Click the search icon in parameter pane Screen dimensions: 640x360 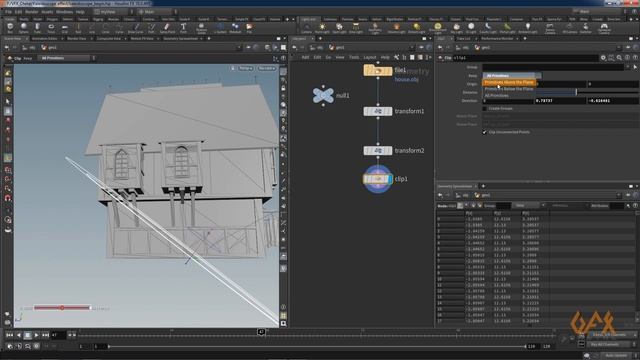pos(619,58)
